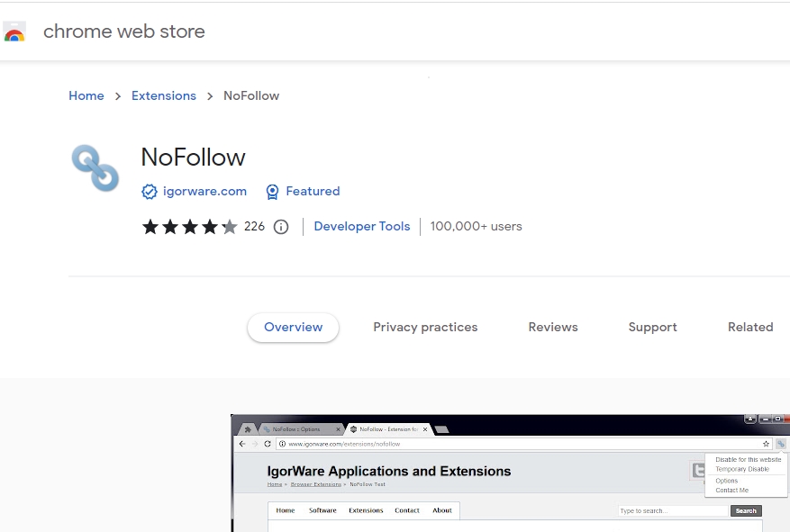The image size is (790, 532).
Task: Click the NoFollow breadcrumb item
Action: 251,96
